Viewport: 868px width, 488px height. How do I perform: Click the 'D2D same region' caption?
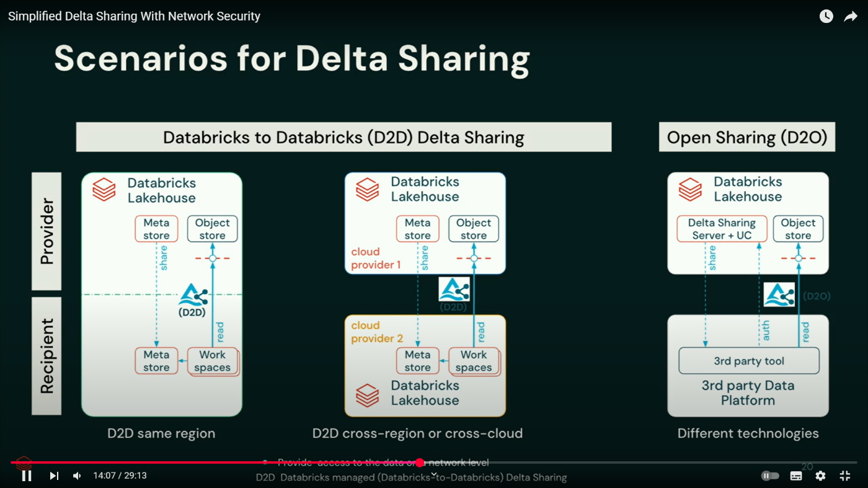click(x=161, y=433)
